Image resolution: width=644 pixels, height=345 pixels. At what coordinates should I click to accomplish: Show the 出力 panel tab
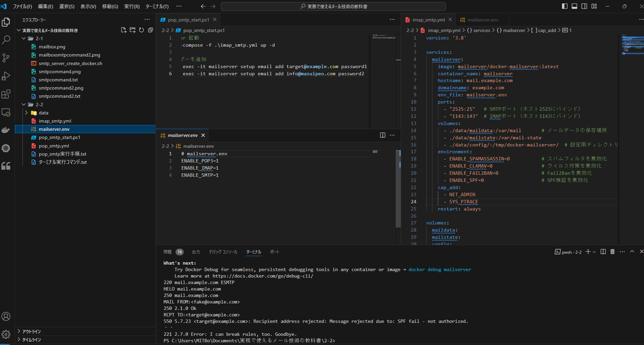196,251
